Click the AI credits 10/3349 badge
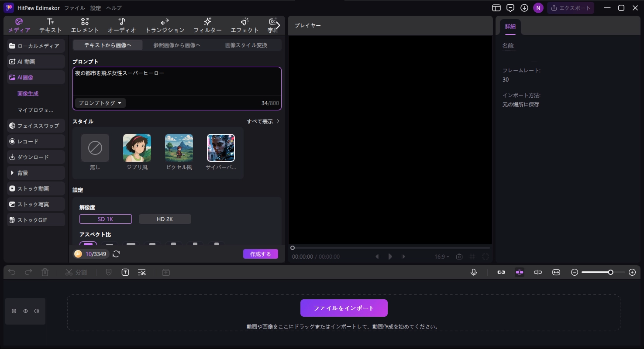The width and height of the screenshot is (644, 349). (x=91, y=254)
